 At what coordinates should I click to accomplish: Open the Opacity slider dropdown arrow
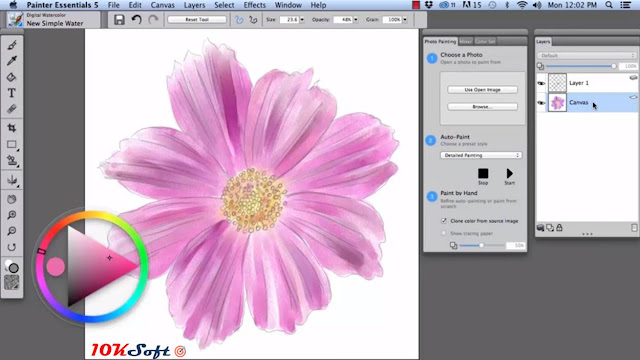[356, 20]
